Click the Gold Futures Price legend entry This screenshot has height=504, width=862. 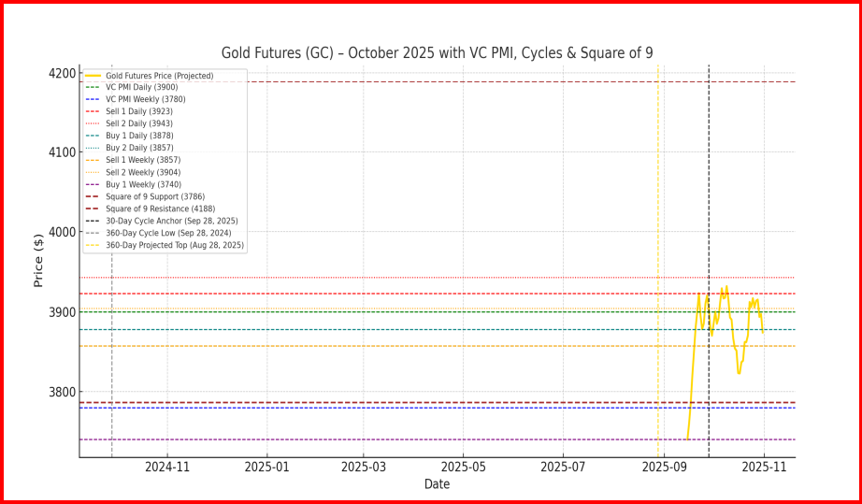coord(159,76)
